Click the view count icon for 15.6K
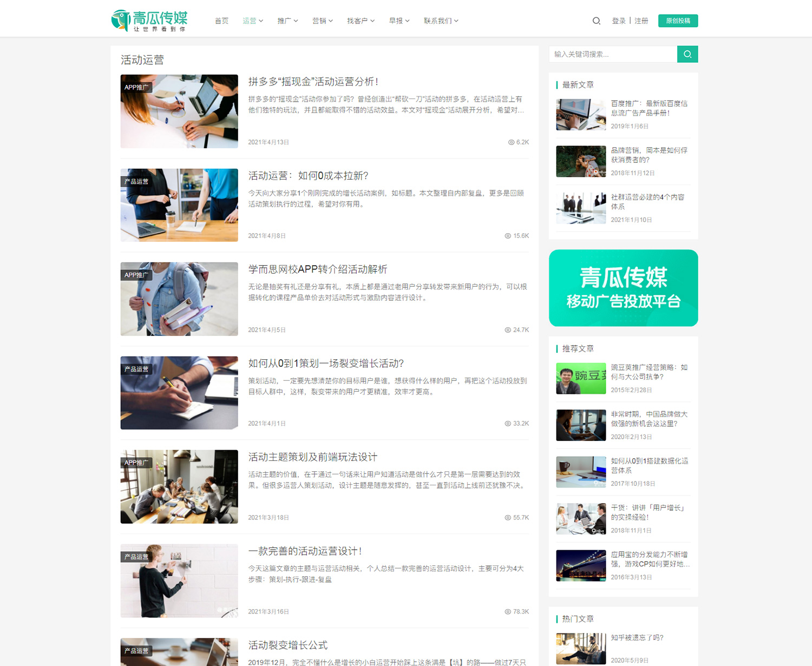 click(508, 236)
